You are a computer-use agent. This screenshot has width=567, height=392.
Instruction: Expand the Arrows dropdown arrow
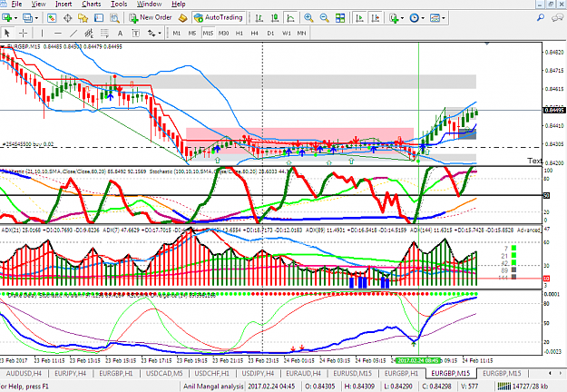click(x=160, y=34)
